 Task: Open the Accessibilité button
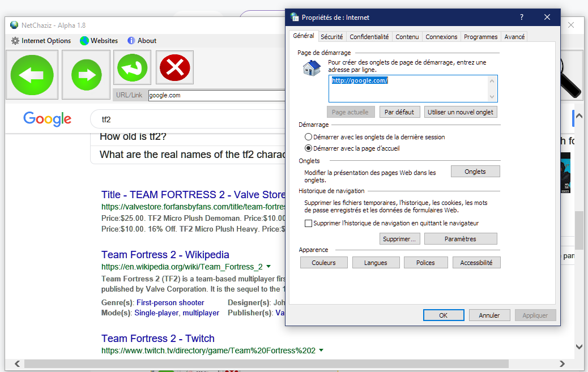click(x=476, y=263)
